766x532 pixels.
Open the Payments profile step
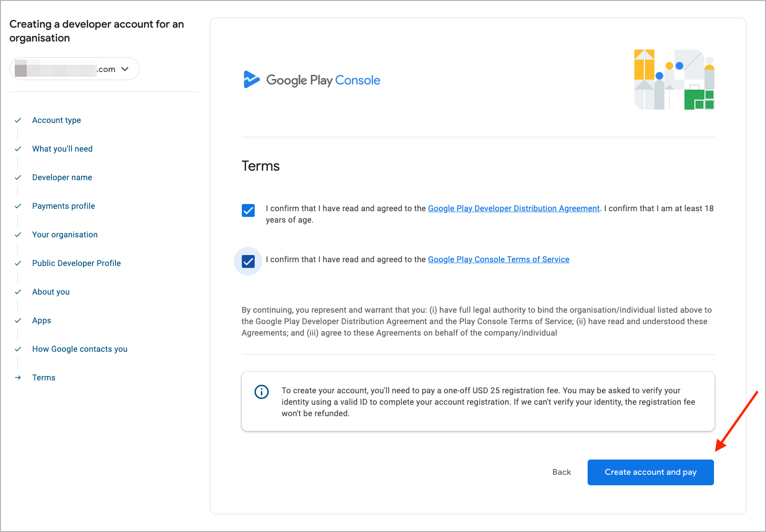(x=63, y=206)
